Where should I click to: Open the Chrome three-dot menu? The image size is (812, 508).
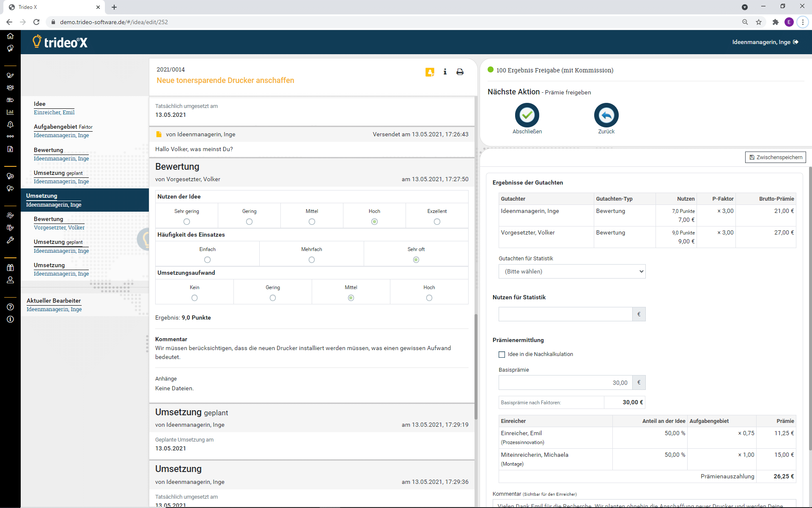click(802, 22)
